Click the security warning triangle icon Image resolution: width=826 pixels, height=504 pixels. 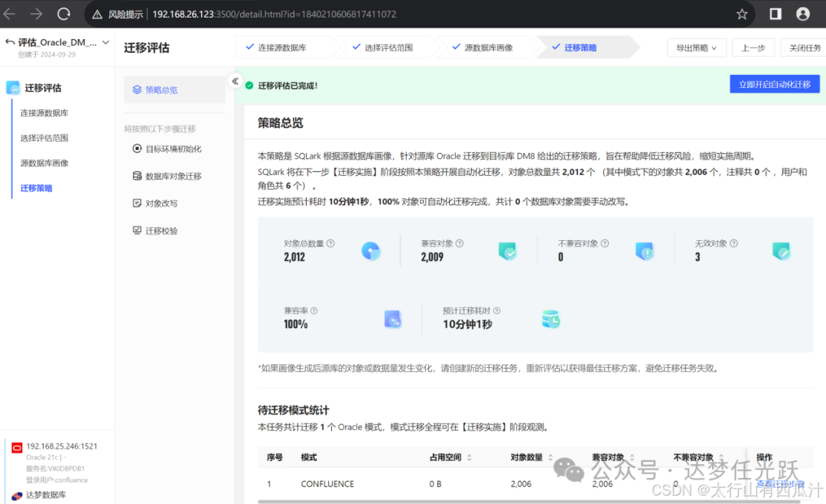pos(97,15)
